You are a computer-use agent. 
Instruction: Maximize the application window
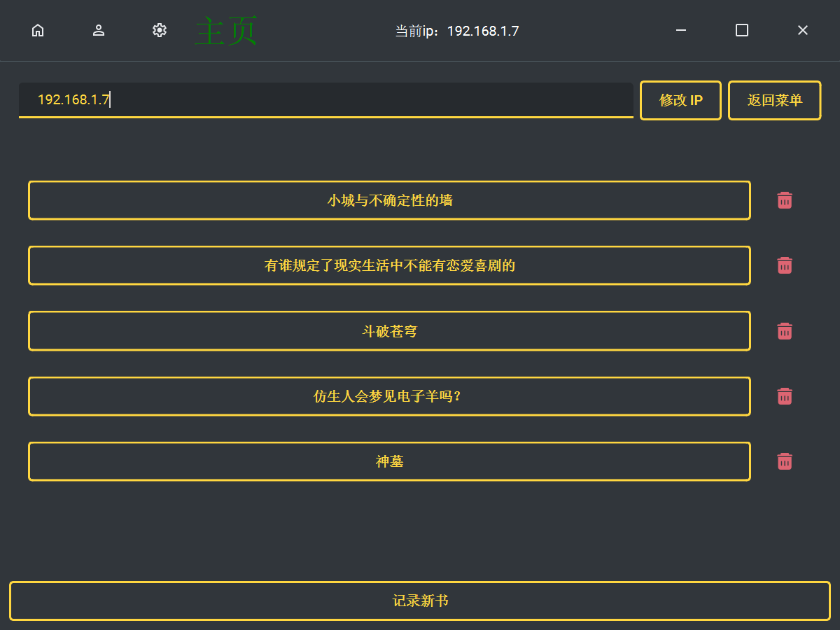(x=742, y=30)
